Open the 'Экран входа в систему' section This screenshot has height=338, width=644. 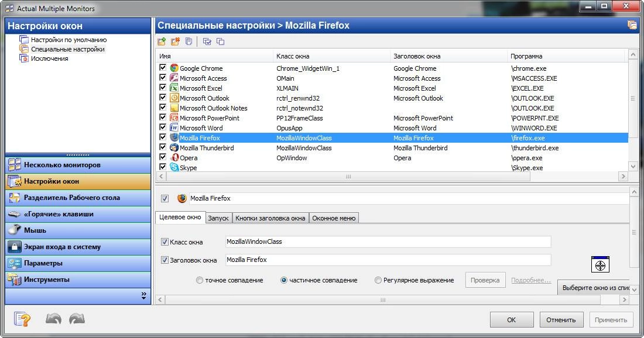click(78, 247)
